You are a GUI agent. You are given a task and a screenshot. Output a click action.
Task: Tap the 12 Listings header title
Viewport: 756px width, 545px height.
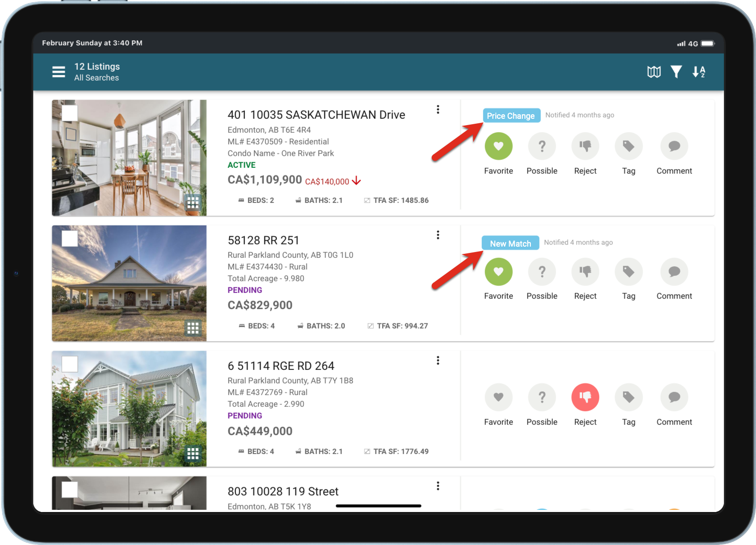[97, 67]
